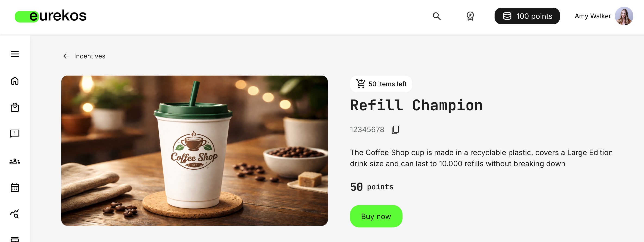
Task: Open the 100 points balance pill
Action: [x=527, y=16]
